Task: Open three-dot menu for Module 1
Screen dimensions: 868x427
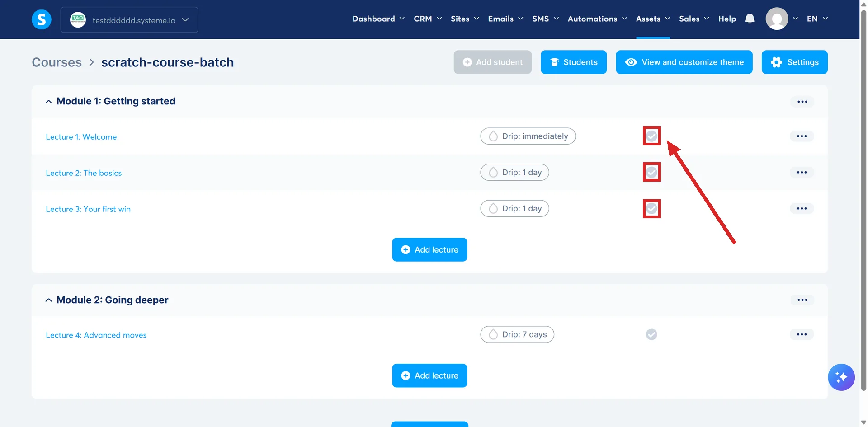Action: (x=802, y=102)
